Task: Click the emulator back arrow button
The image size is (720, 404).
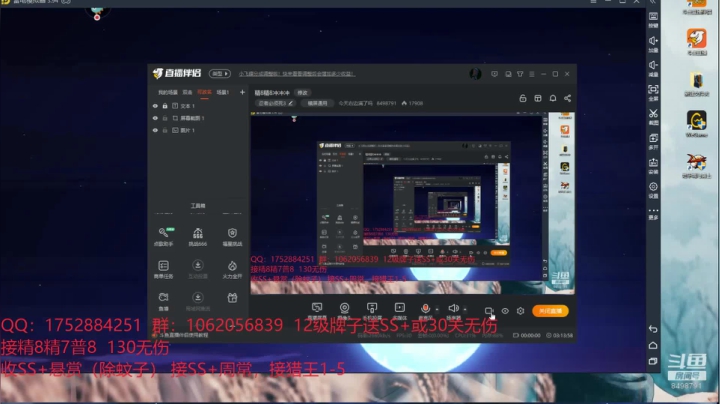Action: [653, 329]
